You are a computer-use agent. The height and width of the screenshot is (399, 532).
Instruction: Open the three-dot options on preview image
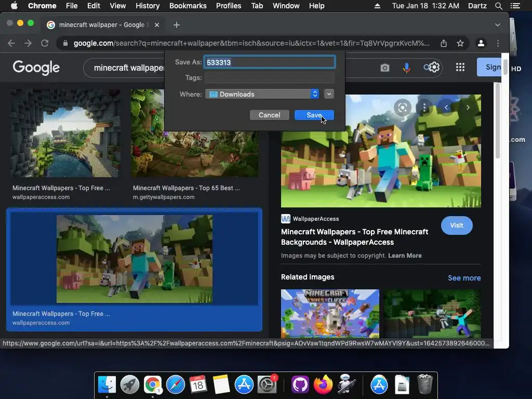tap(424, 108)
